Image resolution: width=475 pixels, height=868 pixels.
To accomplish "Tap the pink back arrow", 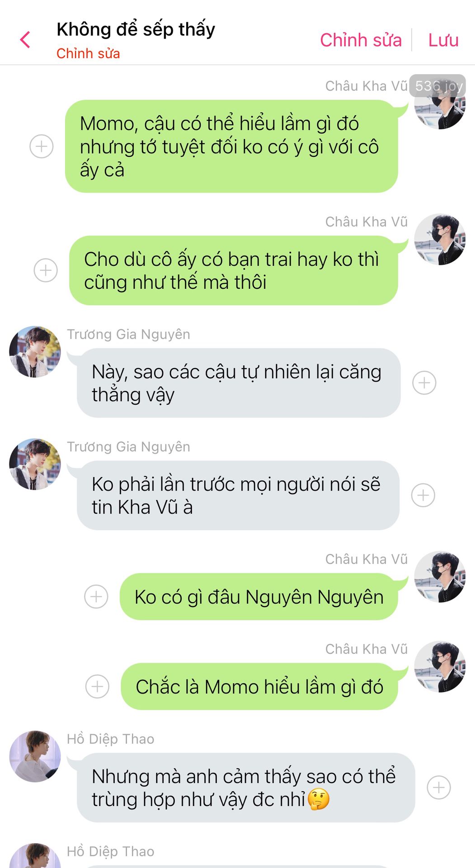I will pos(25,40).
